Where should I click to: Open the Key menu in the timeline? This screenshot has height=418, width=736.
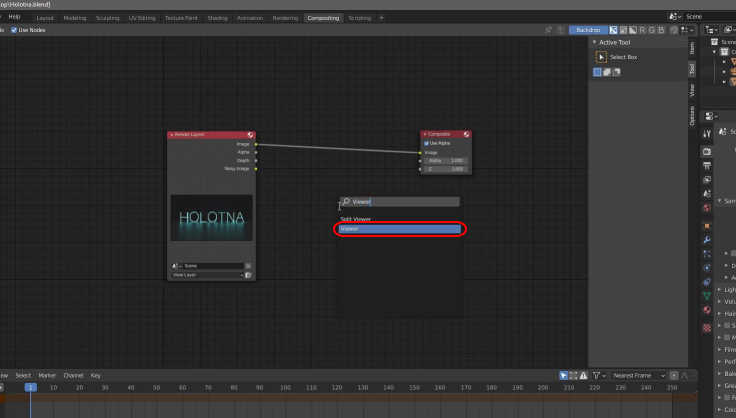[x=95, y=376]
